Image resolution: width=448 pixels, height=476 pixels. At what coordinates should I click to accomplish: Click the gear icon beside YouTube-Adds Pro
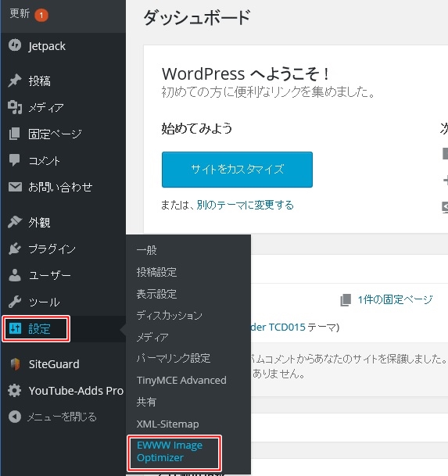point(15,390)
